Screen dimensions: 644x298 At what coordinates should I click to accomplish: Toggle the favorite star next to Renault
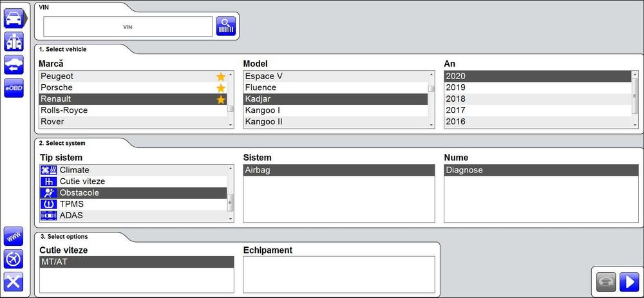point(221,99)
